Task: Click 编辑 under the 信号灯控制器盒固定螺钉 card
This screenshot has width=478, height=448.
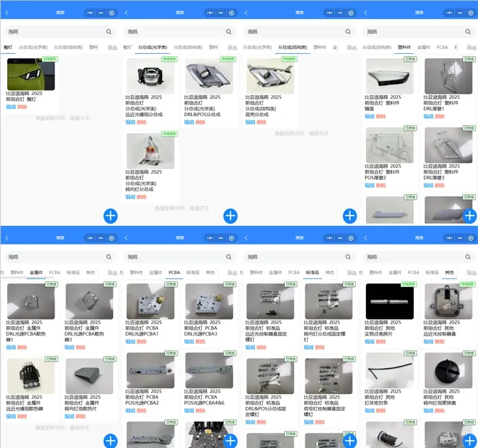Action: 308,422
